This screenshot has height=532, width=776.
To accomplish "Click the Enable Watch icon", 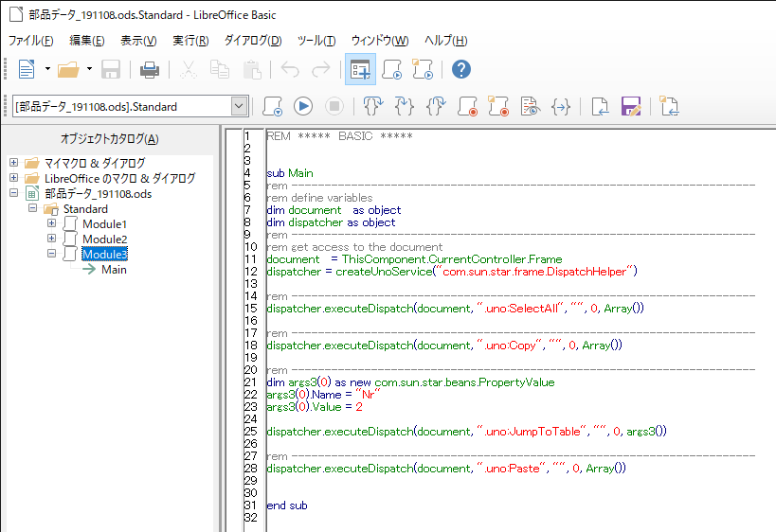I will (530, 106).
